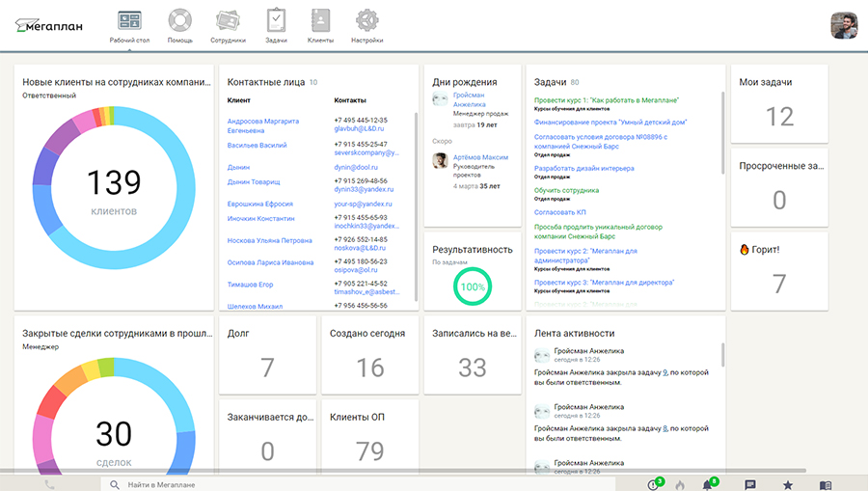The width and height of the screenshot is (868, 491).
Task: Click the Результативность 100% progress circle
Action: [473, 286]
